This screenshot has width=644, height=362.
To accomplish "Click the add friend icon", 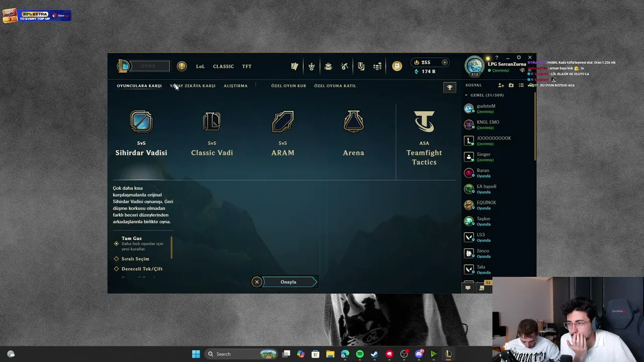I will 501,85.
